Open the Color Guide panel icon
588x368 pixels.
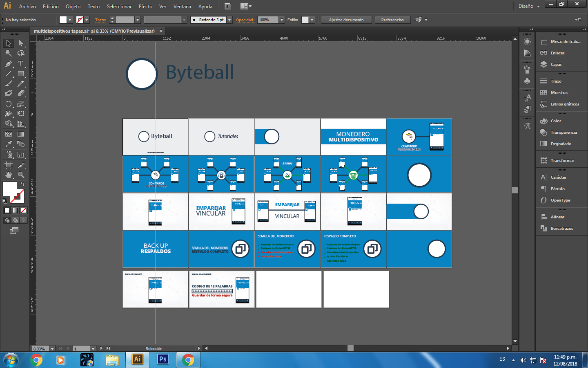(x=527, y=53)
